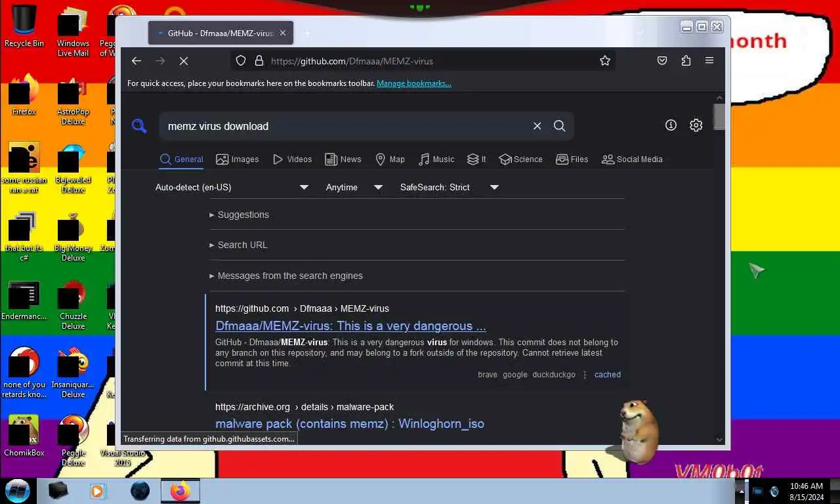Open Auto-detect (en-US) language dropdown

tap(232, 187)
